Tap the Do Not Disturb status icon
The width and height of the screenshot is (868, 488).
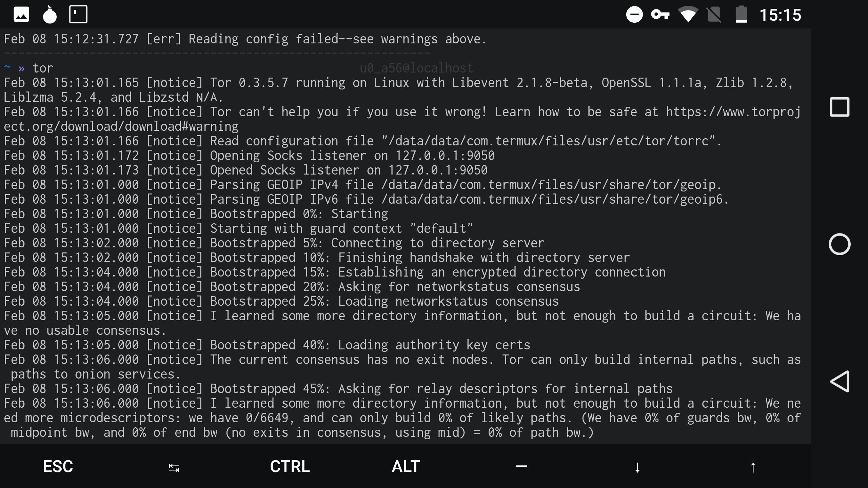634,15
